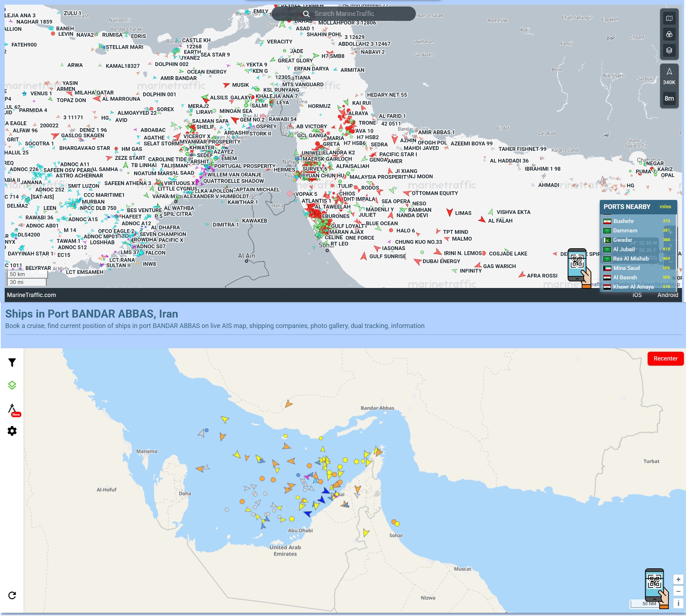Click the red GULF SUNRISE ship marker
Screen dimensions: 686x616
(364, 256)
